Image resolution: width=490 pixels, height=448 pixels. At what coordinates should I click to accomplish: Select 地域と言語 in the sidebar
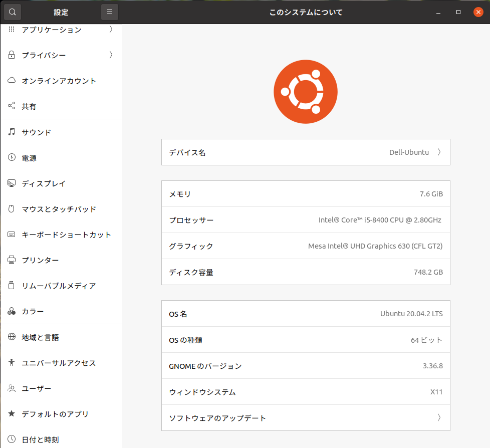pos(61,337)
